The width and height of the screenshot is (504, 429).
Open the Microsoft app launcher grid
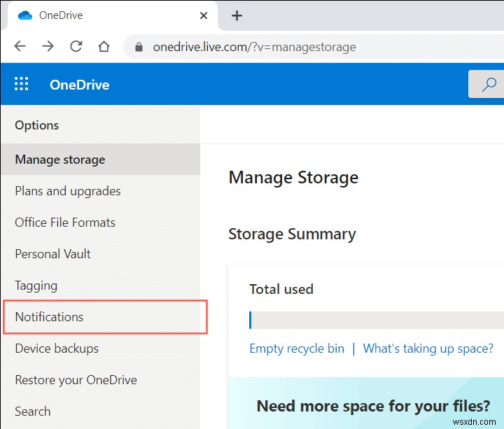(x=21, y=84)
